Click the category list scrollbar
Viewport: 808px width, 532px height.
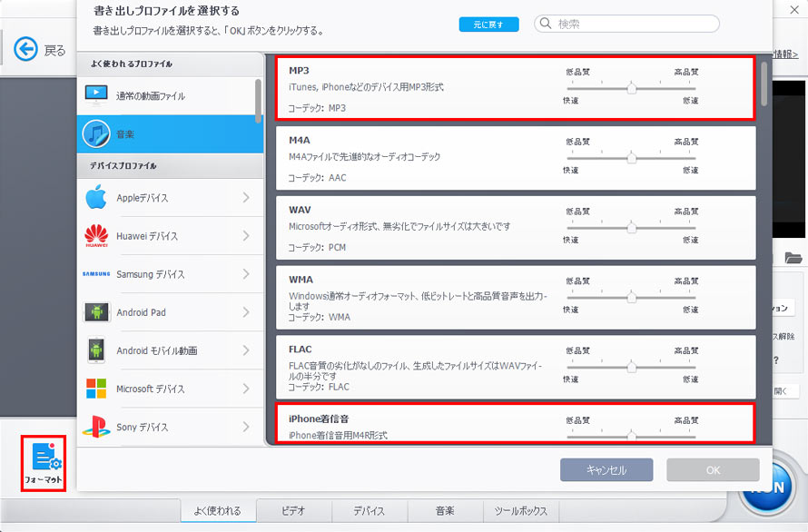pyautogui.click(x=258, y=101)
